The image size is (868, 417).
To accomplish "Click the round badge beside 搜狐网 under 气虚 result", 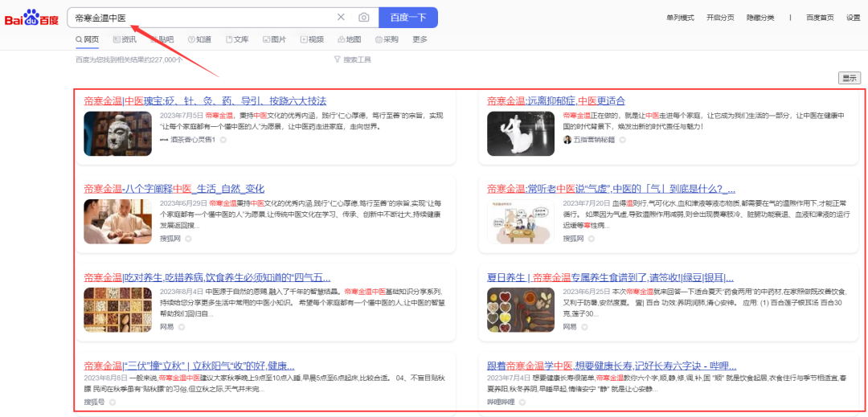I will pos(592,239).
